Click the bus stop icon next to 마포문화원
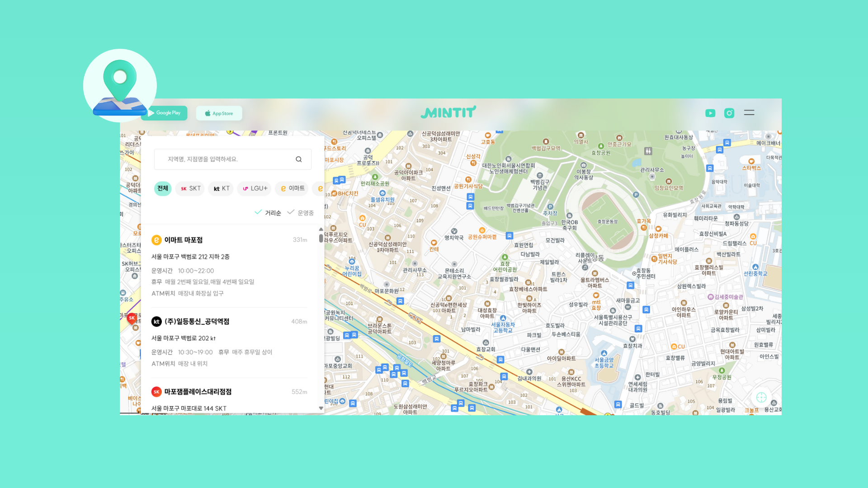The image size is (868, 488). pos(400,301)
